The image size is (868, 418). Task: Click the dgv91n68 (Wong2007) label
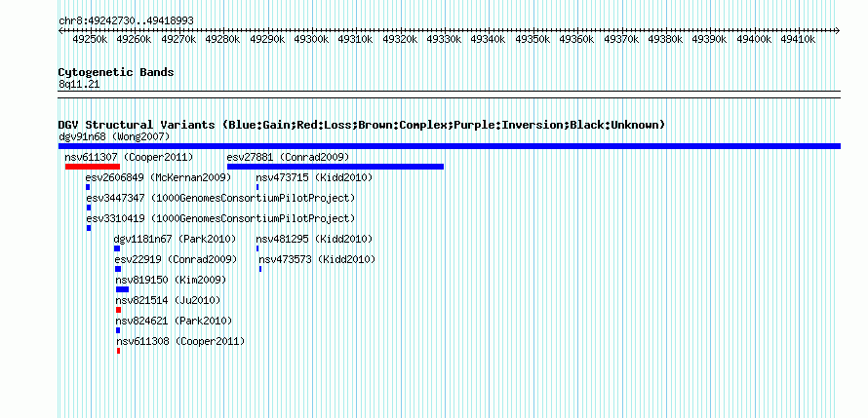coord(114,136)
